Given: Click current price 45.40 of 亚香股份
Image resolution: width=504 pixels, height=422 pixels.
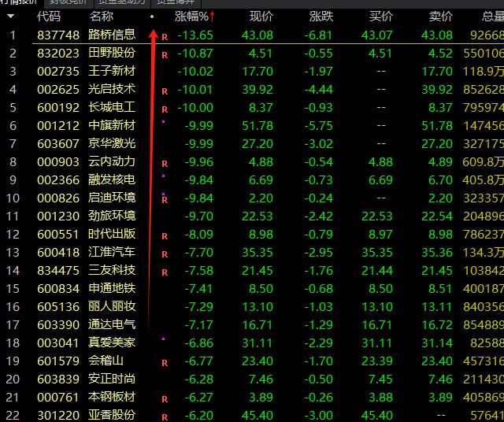Looking at the screenshot, I should click(x=258, y=415).
